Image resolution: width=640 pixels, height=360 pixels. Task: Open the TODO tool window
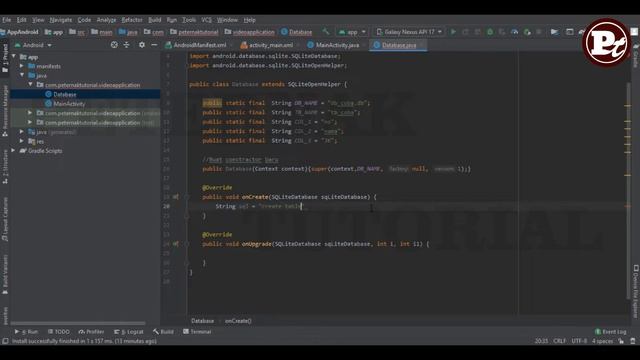(59, 331)
